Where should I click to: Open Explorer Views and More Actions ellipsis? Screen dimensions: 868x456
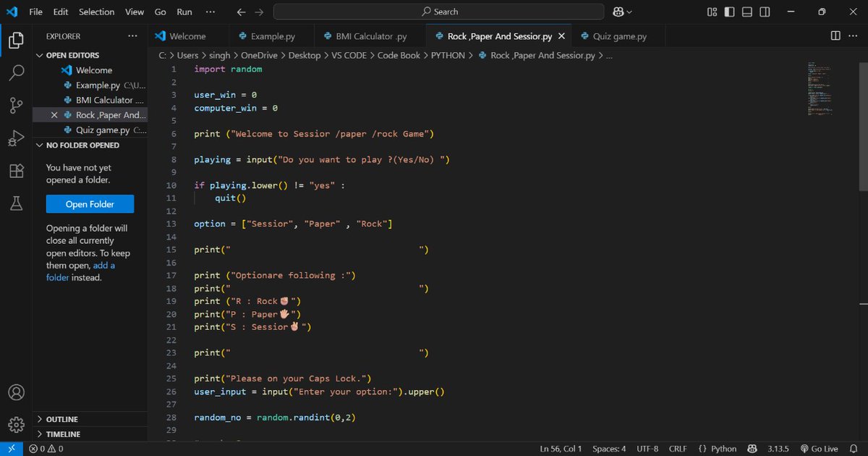(x=132, y=36)
